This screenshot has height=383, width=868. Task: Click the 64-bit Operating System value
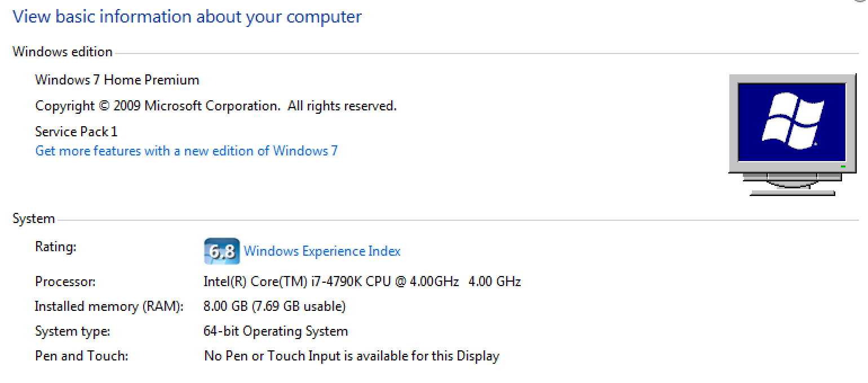pos(275,331)
